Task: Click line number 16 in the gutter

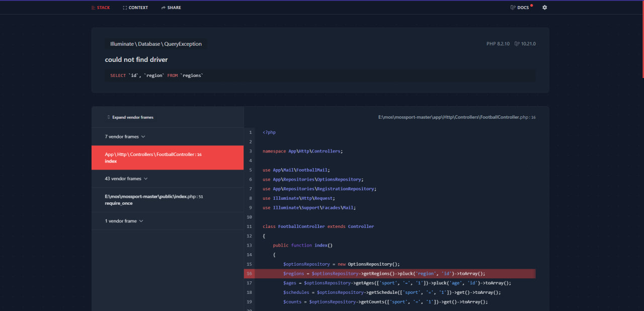Action: coord(250,273)
